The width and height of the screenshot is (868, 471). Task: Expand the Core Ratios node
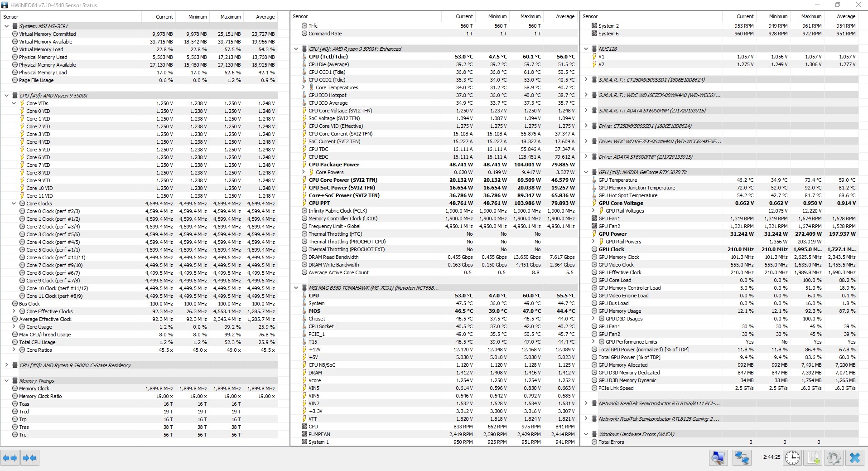(x=14, y=350)
